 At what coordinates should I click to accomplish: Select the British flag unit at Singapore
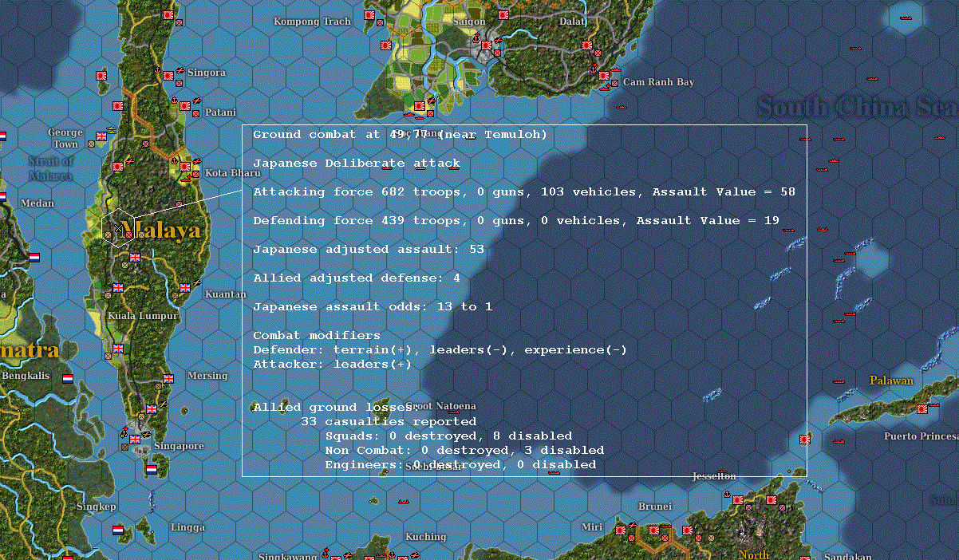click(135, 440)
